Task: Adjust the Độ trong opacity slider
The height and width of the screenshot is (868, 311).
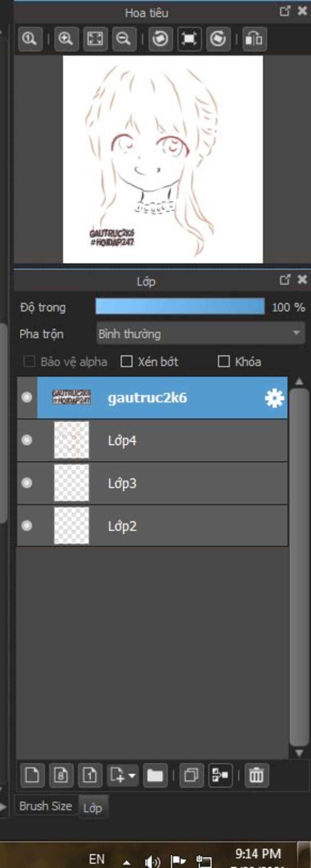Action: (x=180, y=307)
